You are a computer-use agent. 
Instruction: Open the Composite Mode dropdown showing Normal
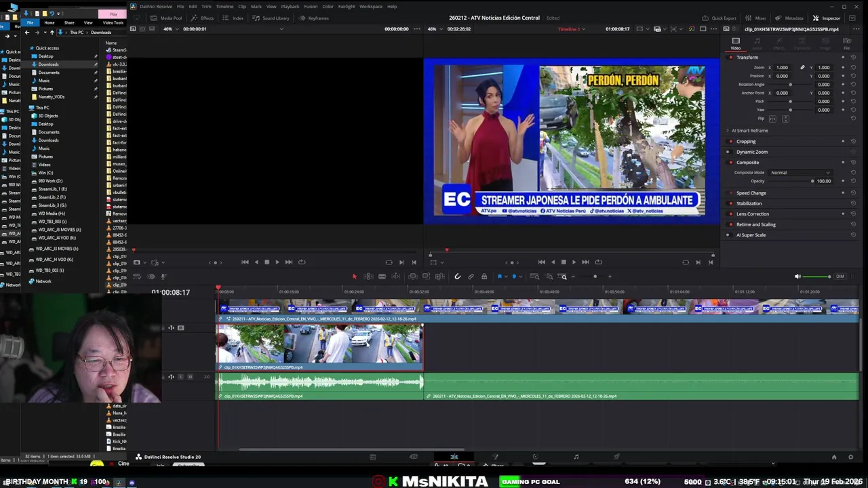800,173
